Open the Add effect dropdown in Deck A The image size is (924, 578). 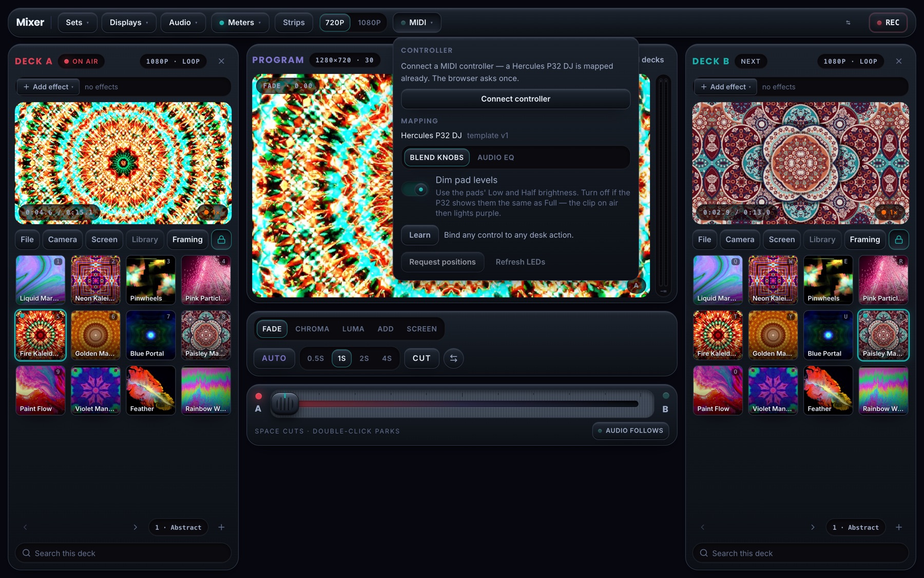(48, 87)
